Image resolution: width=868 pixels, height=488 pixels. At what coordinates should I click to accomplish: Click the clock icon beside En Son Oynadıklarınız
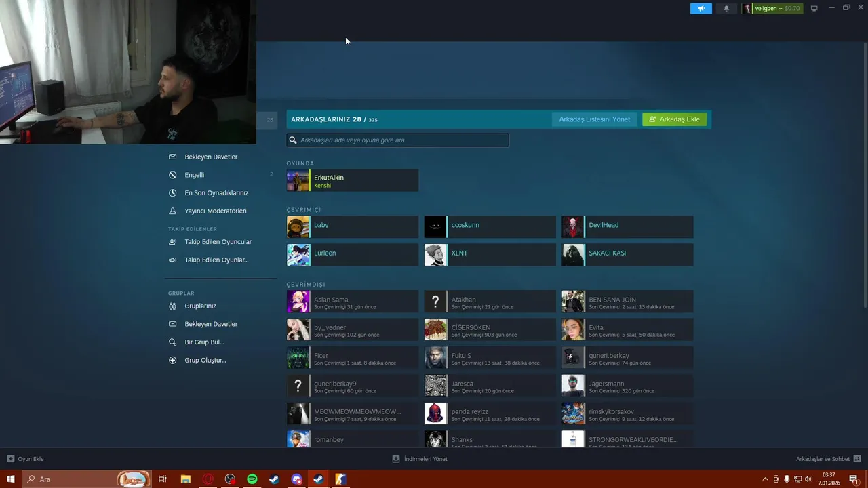(172, 192)
